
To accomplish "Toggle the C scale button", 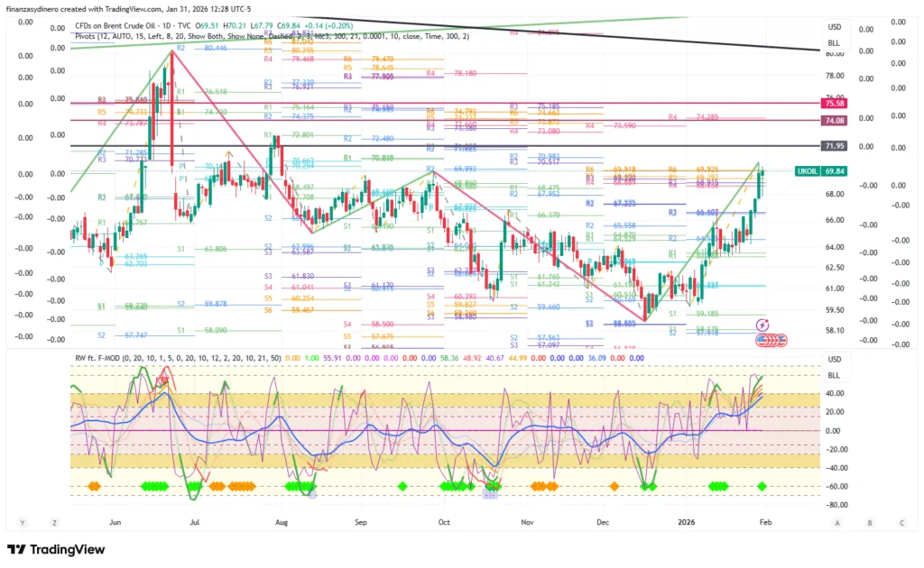I will tap(901, 522).
